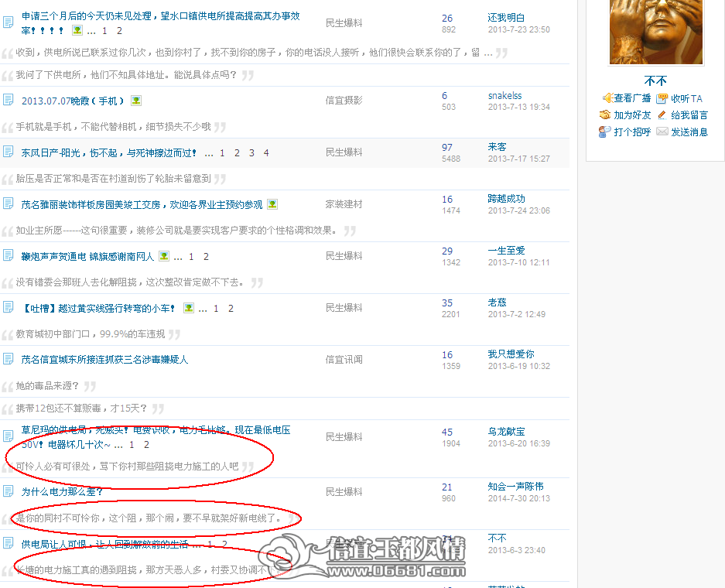The width and height of the screenshot is (725, 588).
Task: Click the 收听TA icon
Action: [x=662, y=98]
